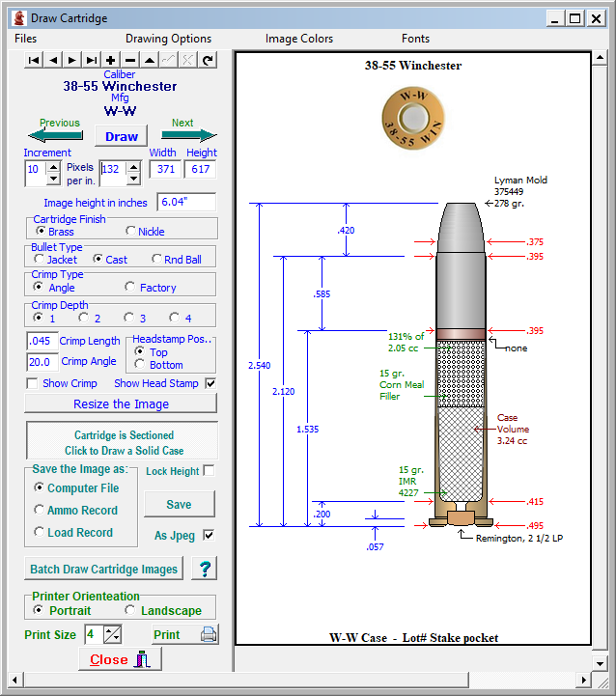Click the Crimp Angle field

click(42, 362)
